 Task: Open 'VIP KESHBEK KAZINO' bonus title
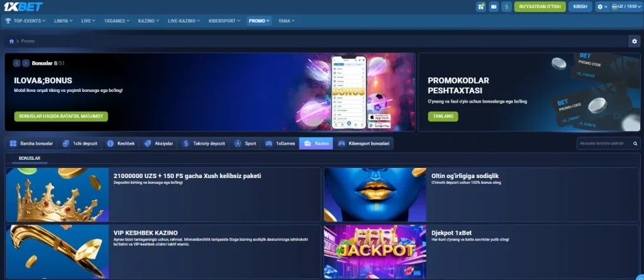(145, 233)
